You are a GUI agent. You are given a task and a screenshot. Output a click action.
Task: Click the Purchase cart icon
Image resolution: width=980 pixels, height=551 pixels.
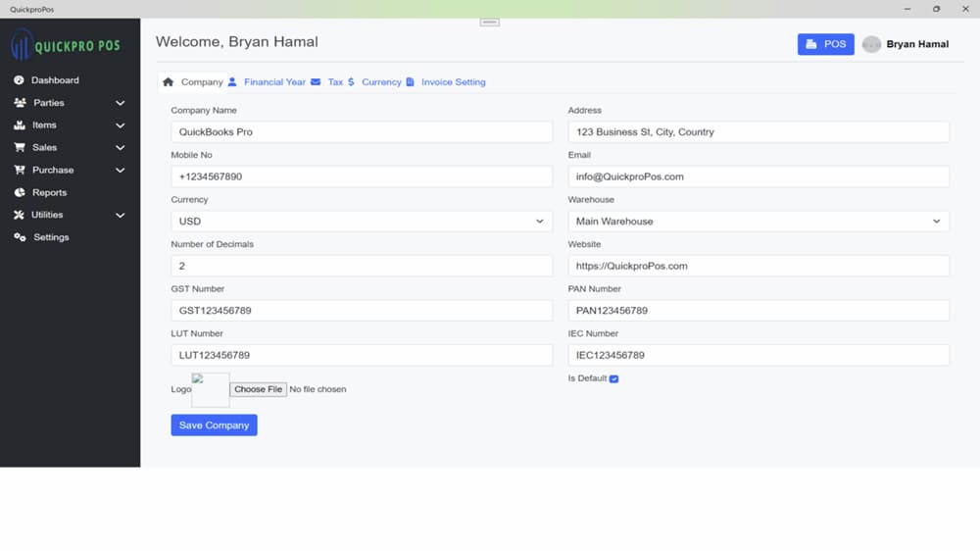(20, 171)
